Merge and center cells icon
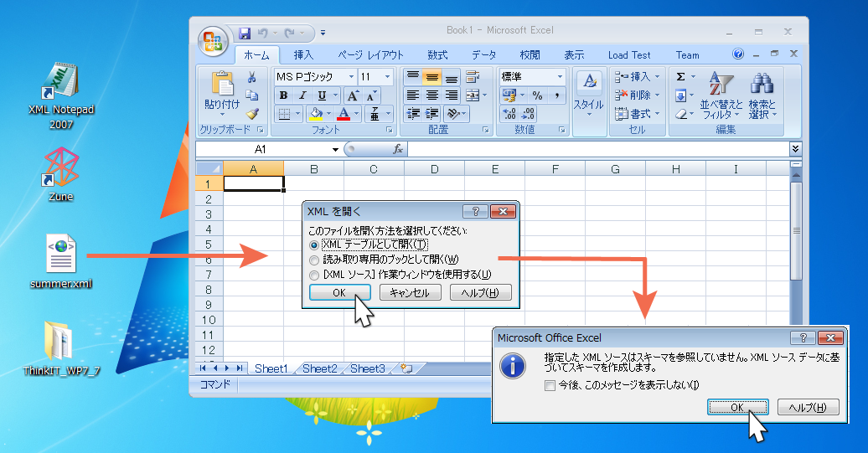The image size is (868, 453). coord(473,95)
